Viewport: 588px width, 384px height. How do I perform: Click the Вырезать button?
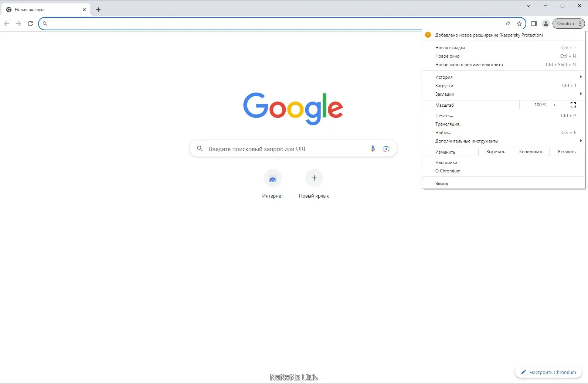(x=496, y=152)
